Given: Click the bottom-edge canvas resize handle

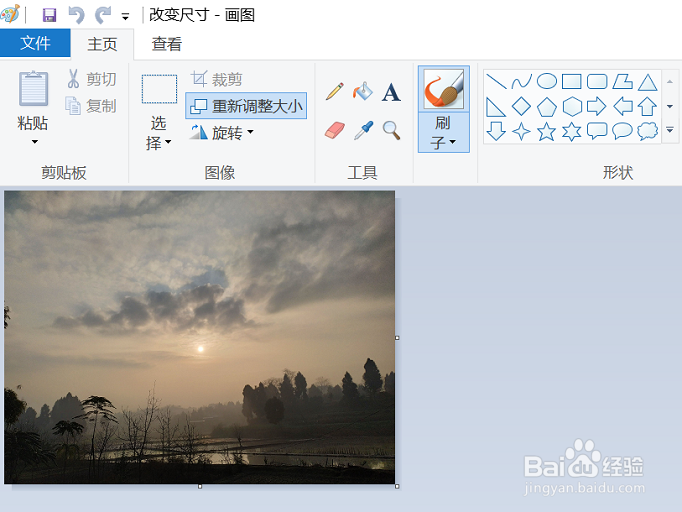Looking at the screenshot, I should coord(200,486).
